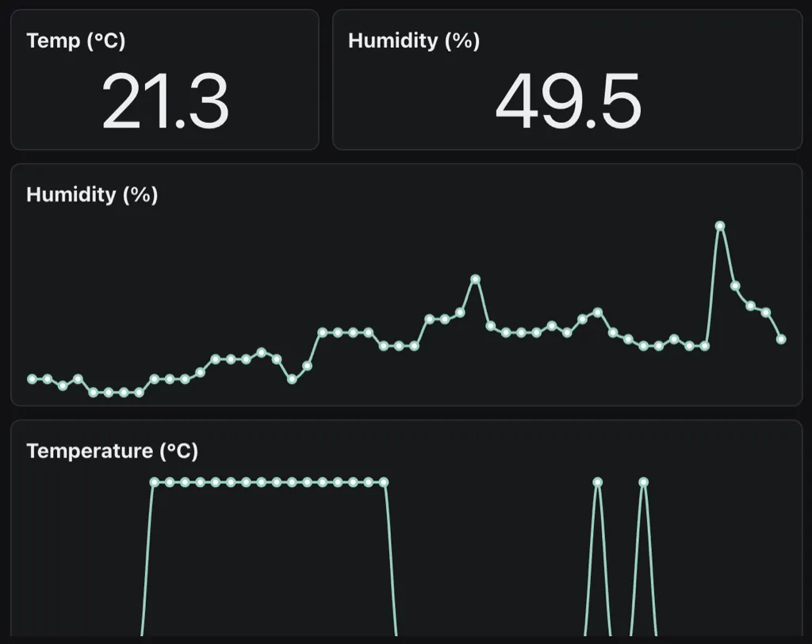Click the last data point of humidity chart
Viewport: 812px width, 644px height.
click(x=782, y=339)
